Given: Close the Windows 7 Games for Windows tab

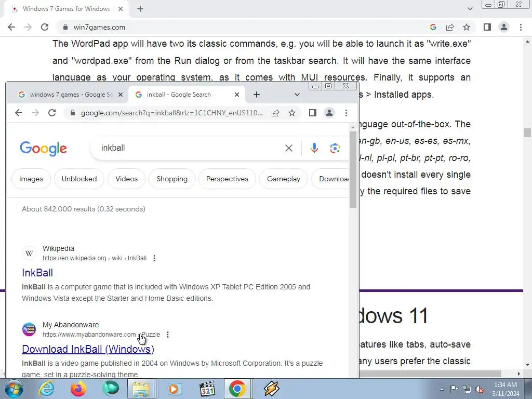Looking at the screenshot, I should coord(121,9).
